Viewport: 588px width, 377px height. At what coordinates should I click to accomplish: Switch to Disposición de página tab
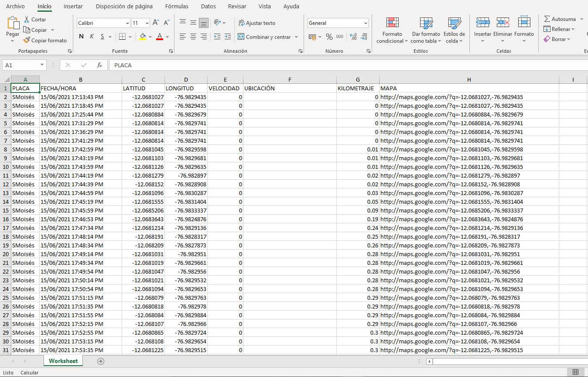(124, 7)
